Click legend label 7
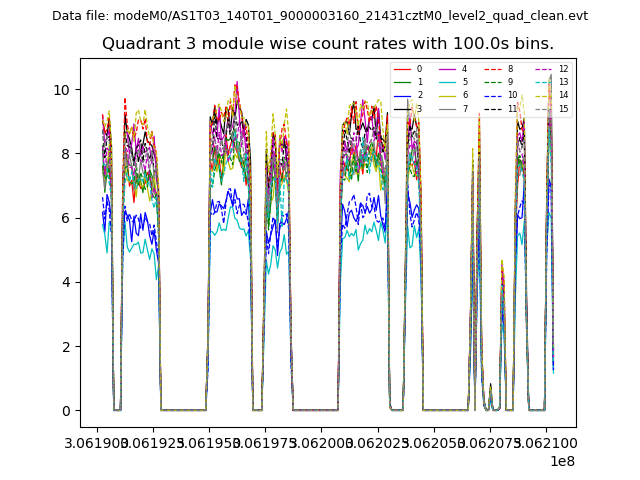Screen dimensions: 640x480 point(464,108)
